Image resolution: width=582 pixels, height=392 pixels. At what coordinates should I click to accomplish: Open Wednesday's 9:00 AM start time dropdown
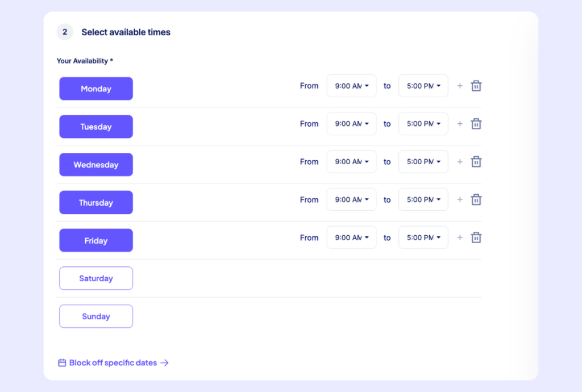click(x=351, y=162)
